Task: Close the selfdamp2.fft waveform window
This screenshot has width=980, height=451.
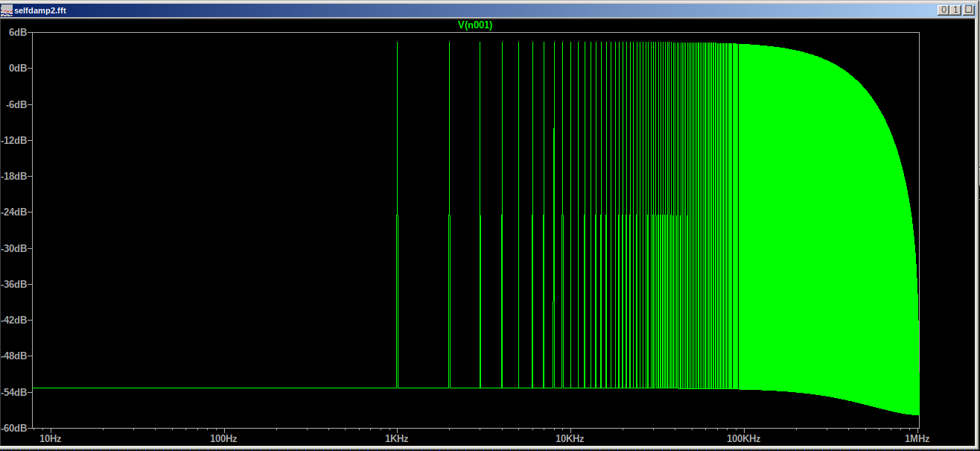Action: pyautogui.click(x=968, y=10)
